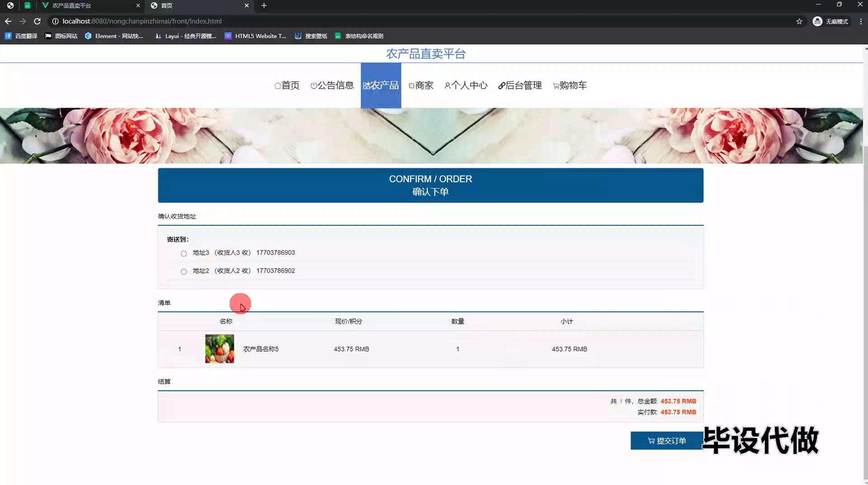Open the 商家 merchants icon

(411, 86)
